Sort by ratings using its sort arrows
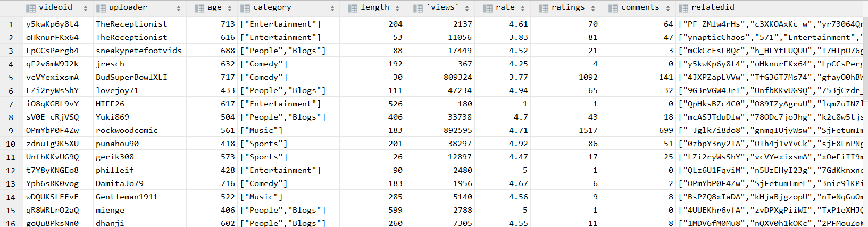Screen dimensions: 868x227 pos(593,8)
